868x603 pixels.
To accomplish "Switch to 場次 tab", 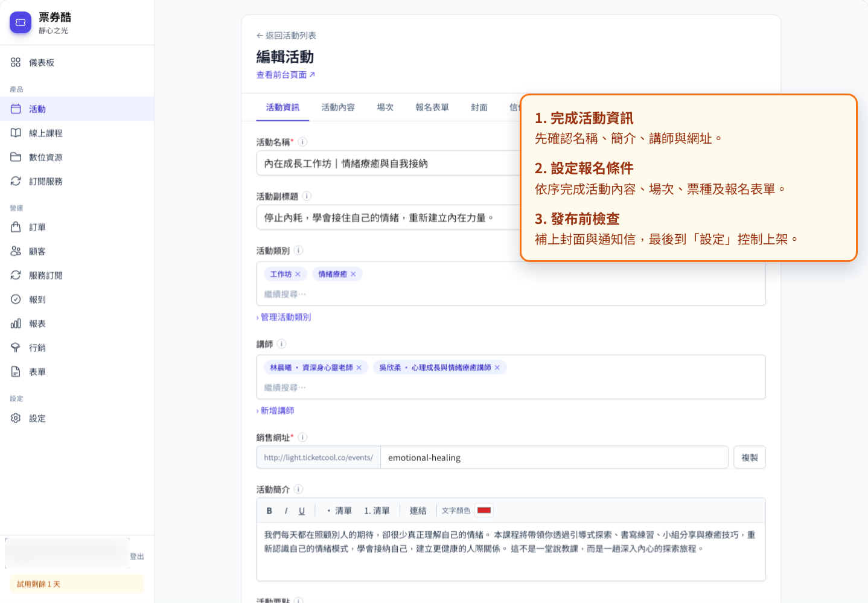I will point(385,107).
